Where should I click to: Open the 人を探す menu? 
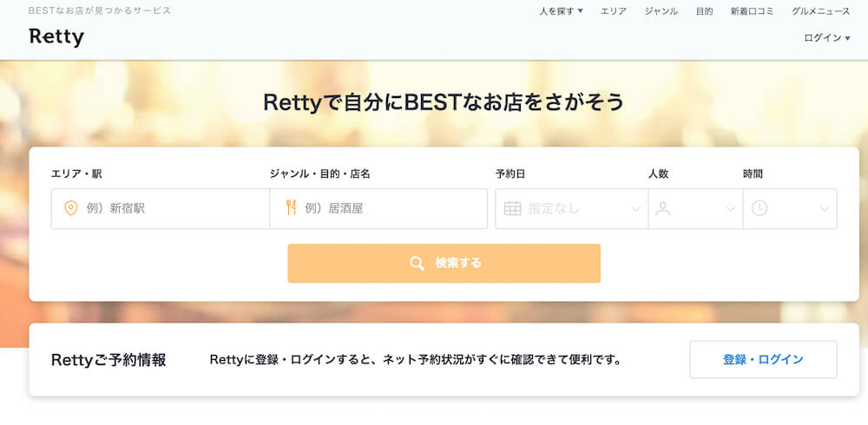562,10
